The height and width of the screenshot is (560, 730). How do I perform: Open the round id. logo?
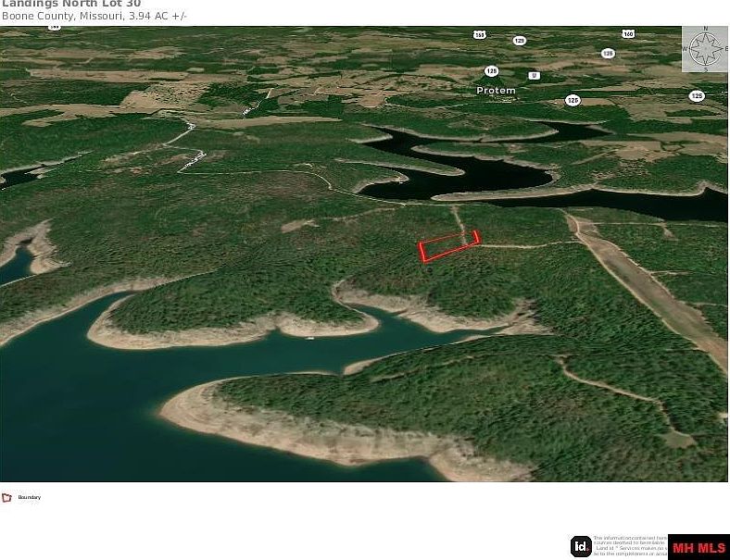pos(581,546)
